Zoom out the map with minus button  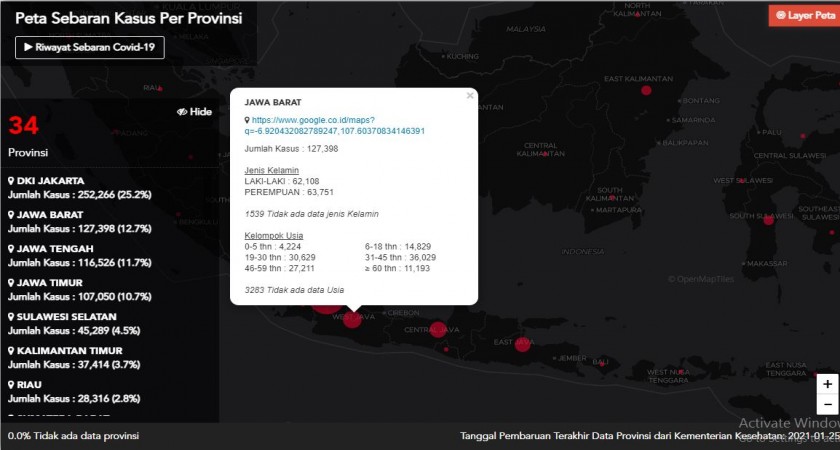[828, 404]
